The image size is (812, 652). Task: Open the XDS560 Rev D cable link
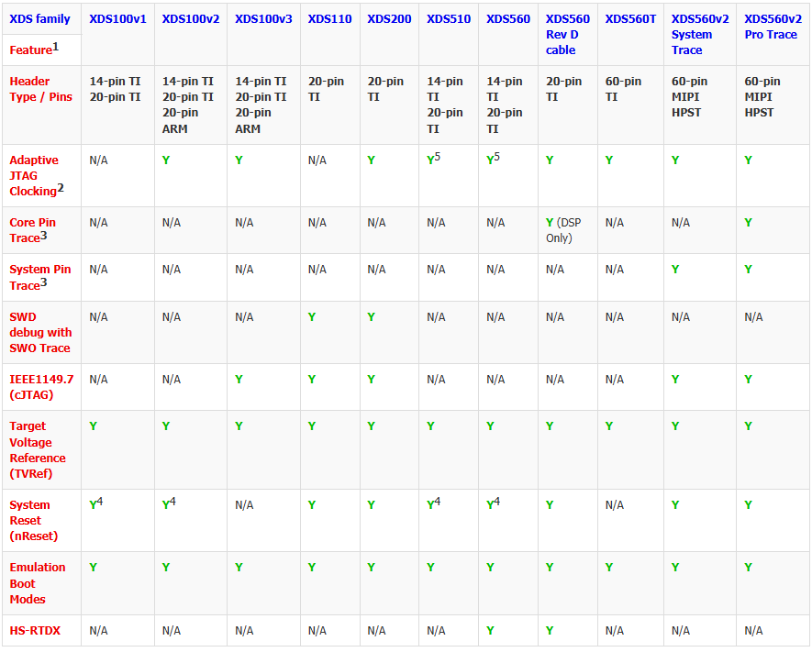568,35
